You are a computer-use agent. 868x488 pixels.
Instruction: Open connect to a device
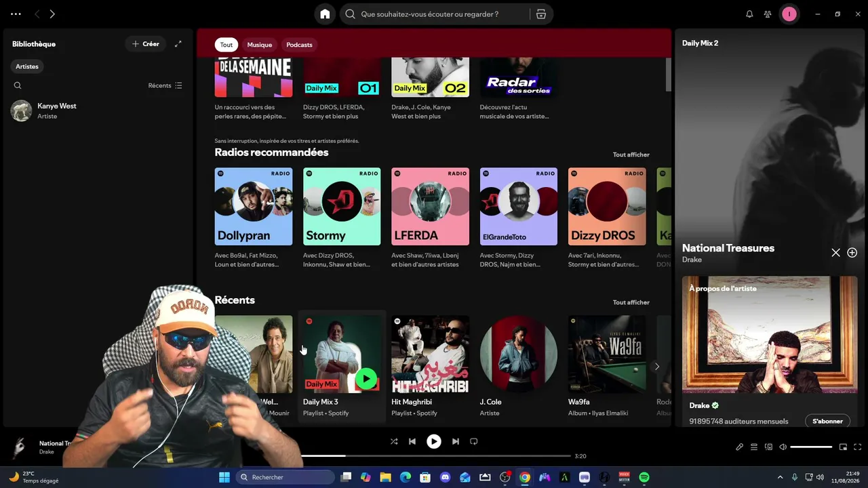pyautogui.click(x=768, y=447)
